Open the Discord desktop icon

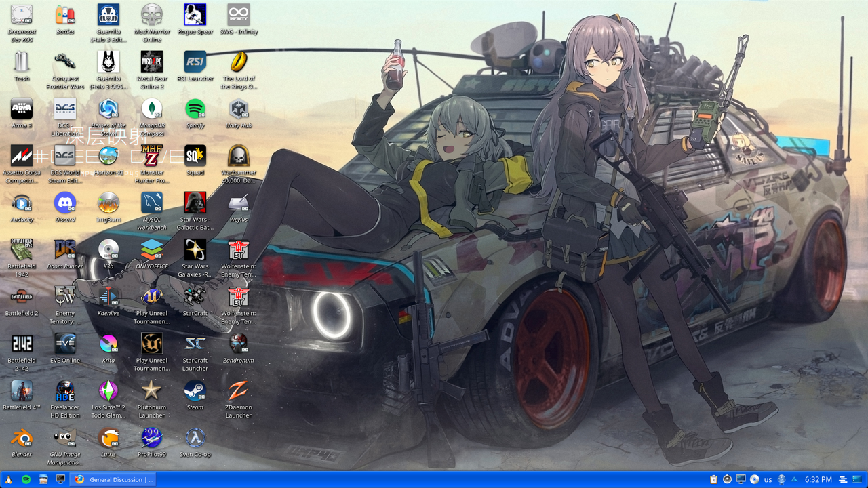click(x=65, y=202)
